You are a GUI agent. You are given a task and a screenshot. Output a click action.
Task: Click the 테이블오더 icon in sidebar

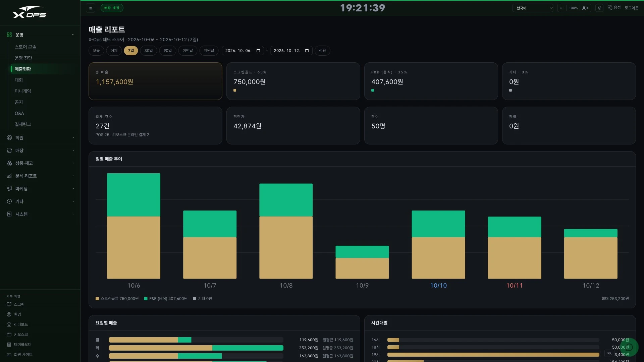[9, 345]
